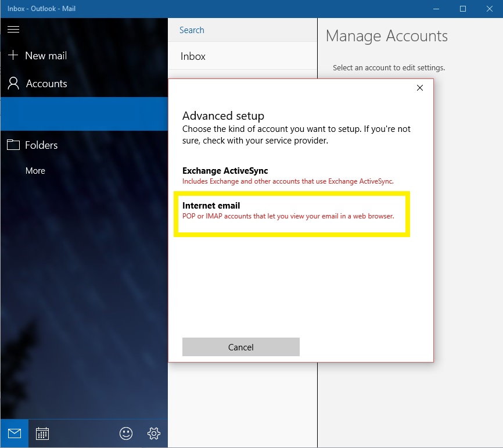This screenshot has height=448, width=503.
Task: Open the Settings gear icon
Action: tap(154, 433)
